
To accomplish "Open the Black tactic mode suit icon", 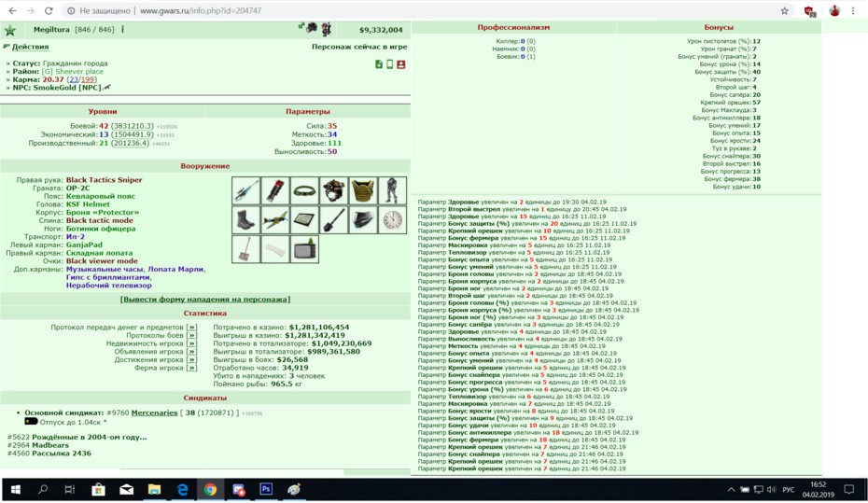I will [393, 191].
